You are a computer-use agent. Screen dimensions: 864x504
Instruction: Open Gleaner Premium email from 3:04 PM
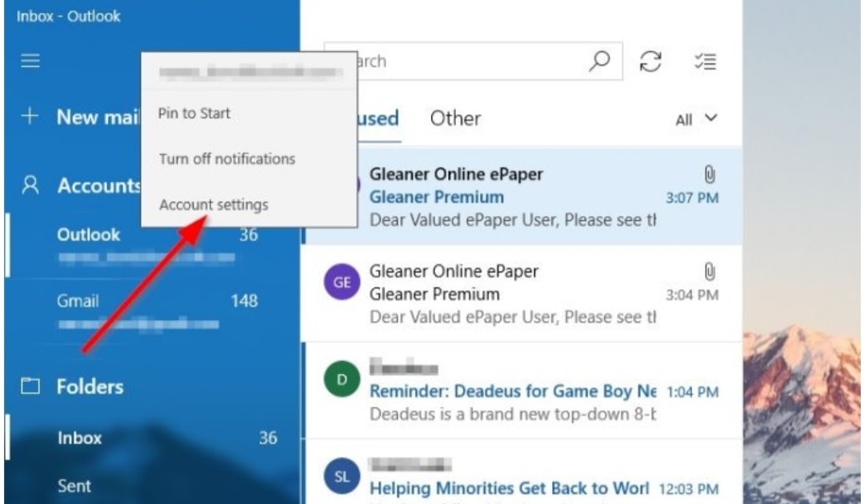point(522,294)
